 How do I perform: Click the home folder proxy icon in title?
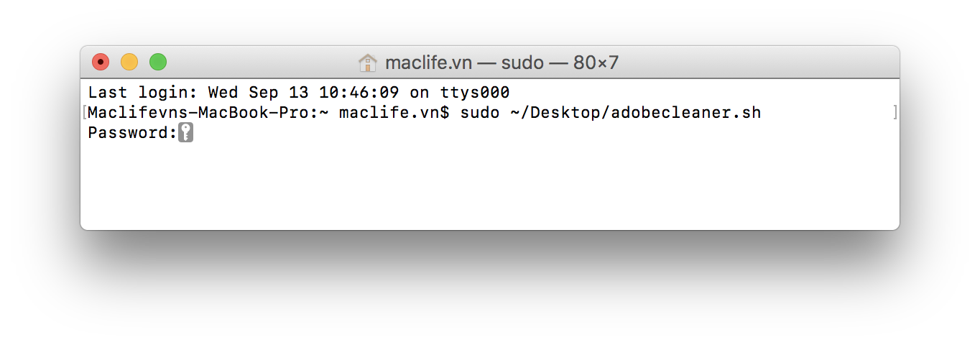[367, 63]
